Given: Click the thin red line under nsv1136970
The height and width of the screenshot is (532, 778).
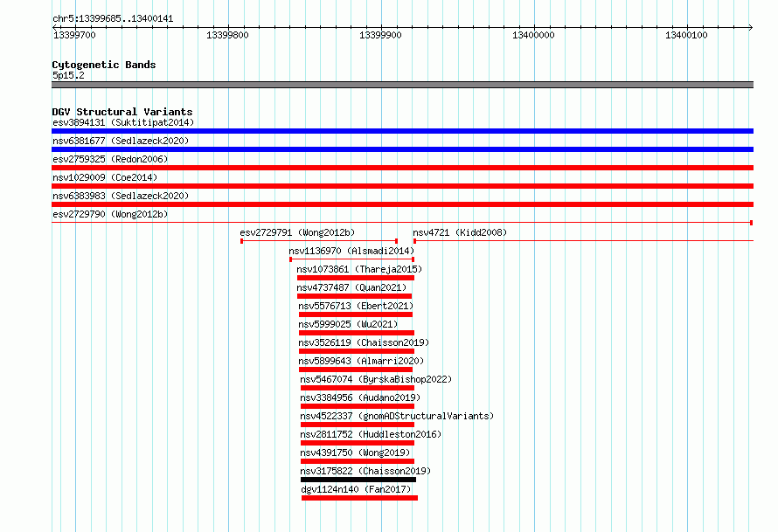Looking at the screenshot, I should tap(351, 259).
